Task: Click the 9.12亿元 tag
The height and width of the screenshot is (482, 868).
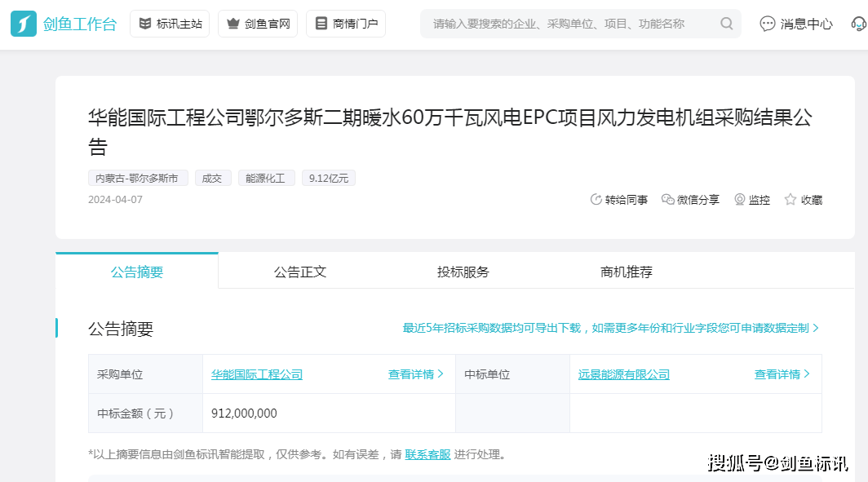Action: (329, 178)
